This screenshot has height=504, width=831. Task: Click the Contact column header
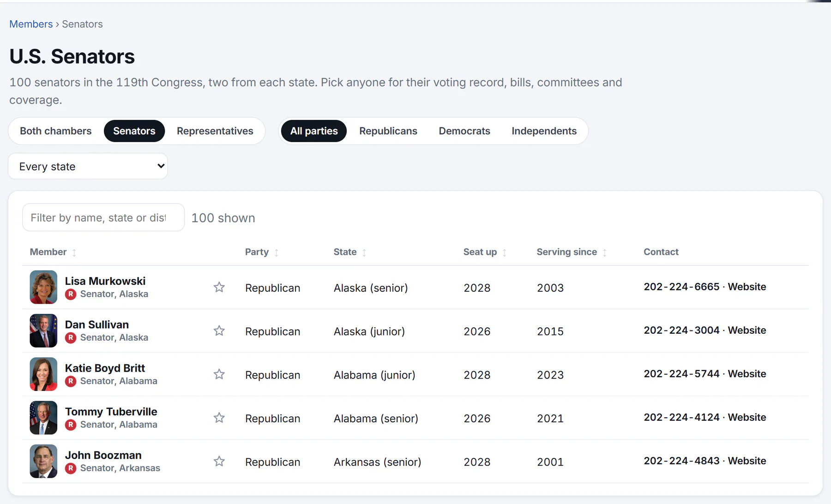click(661, 252)
